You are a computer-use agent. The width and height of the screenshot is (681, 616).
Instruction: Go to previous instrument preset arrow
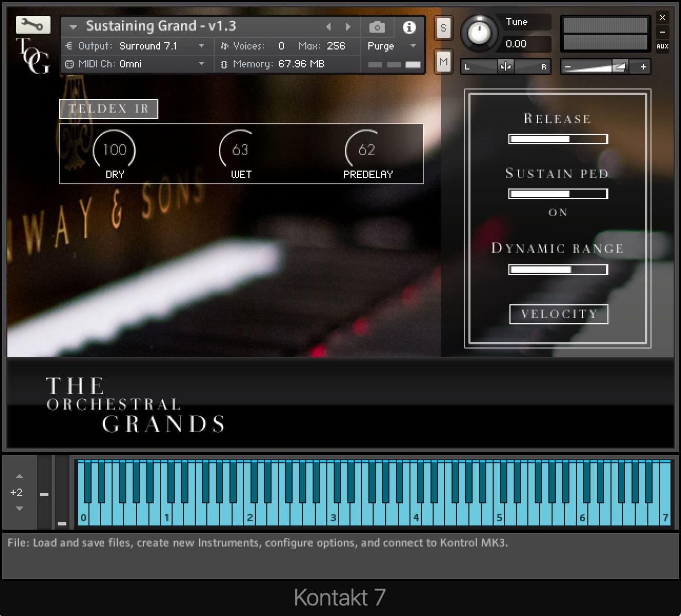point(328,27)
